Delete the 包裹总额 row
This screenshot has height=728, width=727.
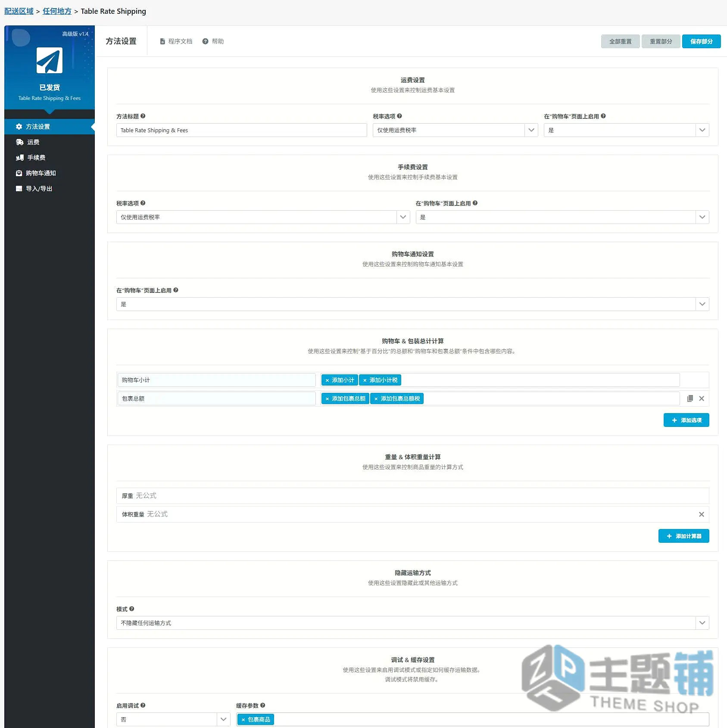click(x=702, y=398)
